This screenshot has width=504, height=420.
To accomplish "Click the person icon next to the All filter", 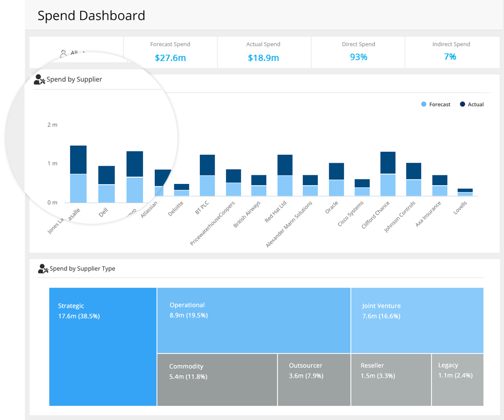I will click(x=63, y=52).
